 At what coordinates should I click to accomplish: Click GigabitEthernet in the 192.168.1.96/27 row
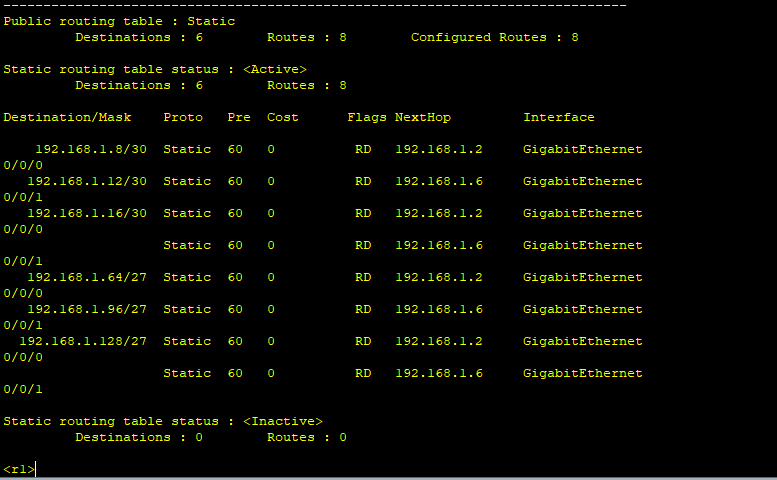(583, 310)
